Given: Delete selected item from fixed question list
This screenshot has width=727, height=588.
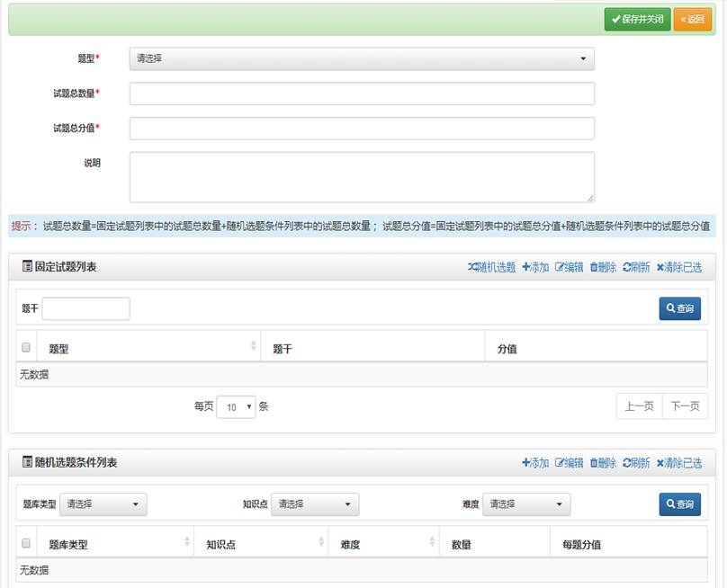Looking at the screenshot, I should (603, 267).
